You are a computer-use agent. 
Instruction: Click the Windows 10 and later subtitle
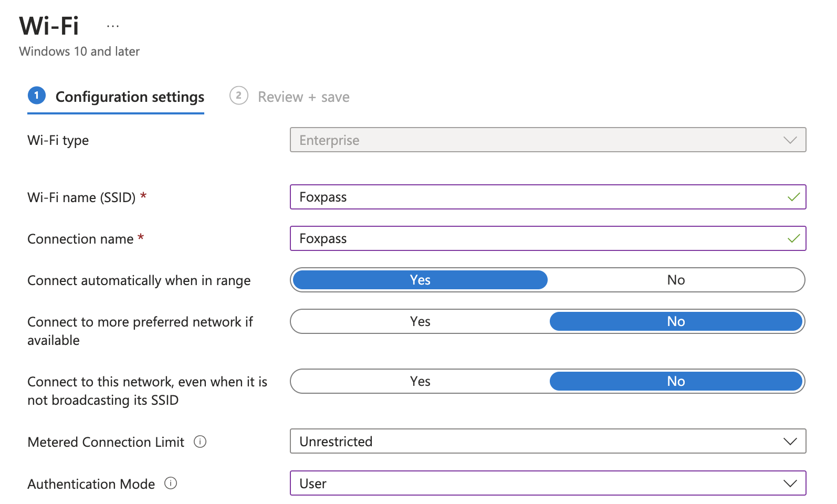79,51
